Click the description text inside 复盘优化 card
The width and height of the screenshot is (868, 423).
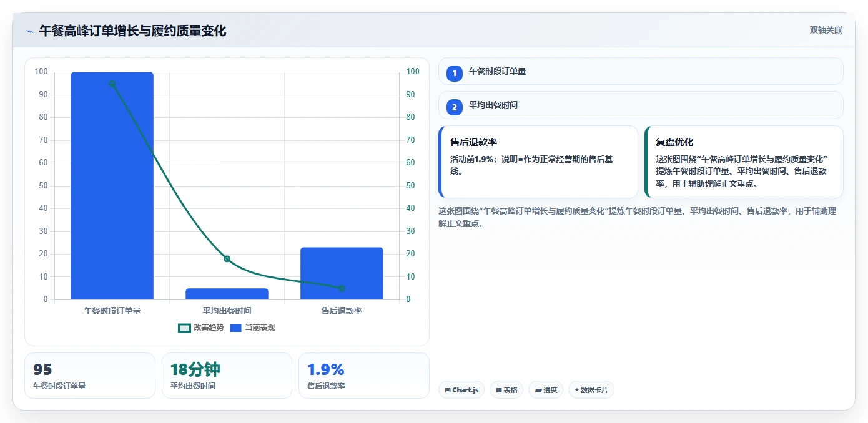tap(741, 172)
